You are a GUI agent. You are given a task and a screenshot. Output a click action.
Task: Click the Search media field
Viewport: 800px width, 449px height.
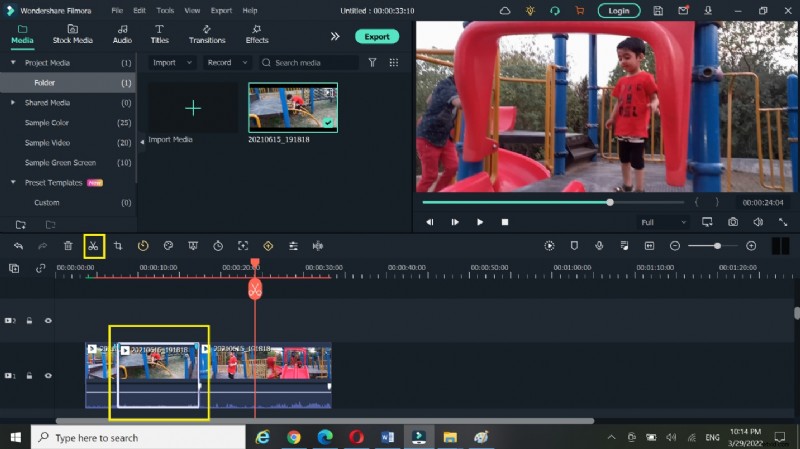(x=308, y=62)
